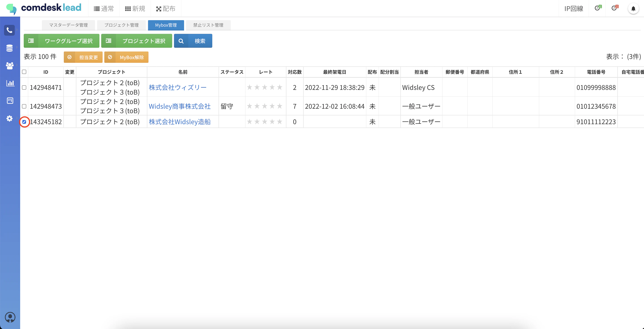Image resolution: width=644 pixels, height=329 pixels.
Task: Click the ID cell 142948471
Action: [46, 87]
